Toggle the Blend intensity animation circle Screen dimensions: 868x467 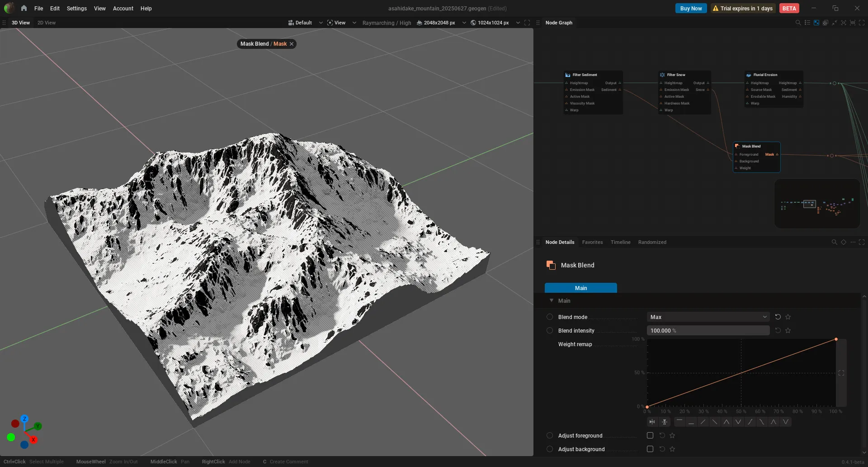tap(550, 330)
